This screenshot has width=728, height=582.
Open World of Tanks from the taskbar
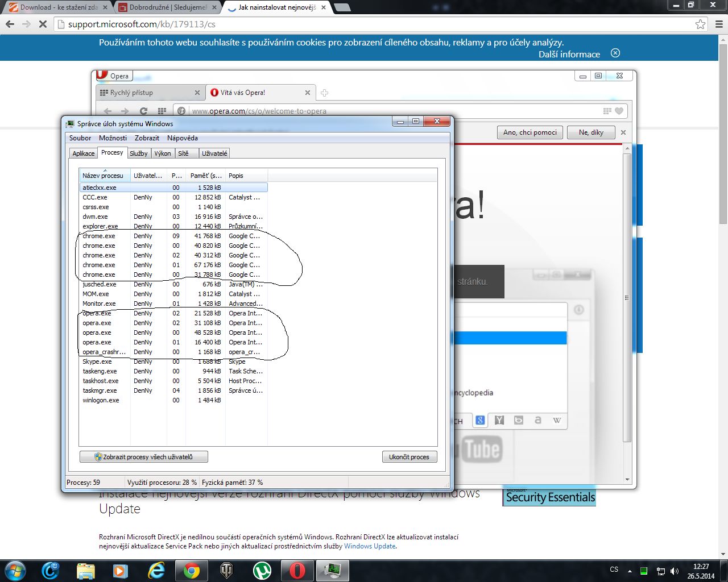226,571
